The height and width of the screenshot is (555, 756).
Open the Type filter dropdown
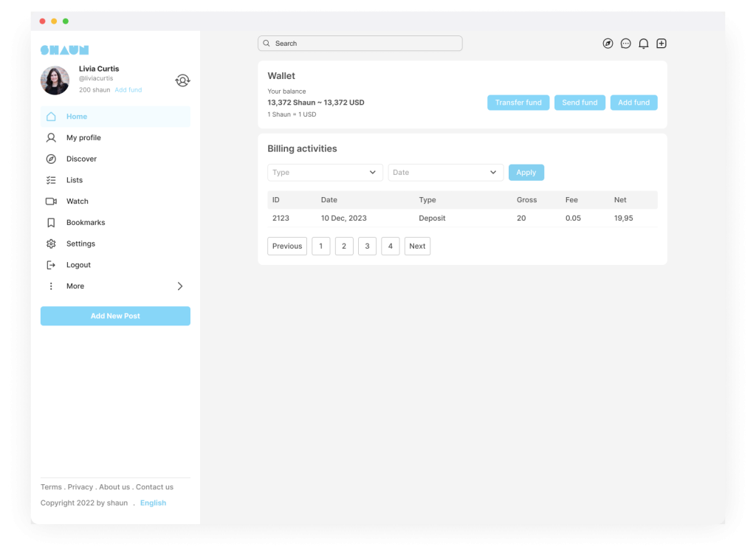coord(325,173)
